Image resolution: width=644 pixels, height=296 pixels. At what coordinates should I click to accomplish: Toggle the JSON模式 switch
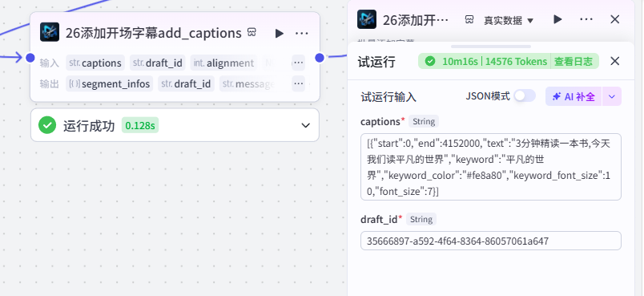(525, 95)
